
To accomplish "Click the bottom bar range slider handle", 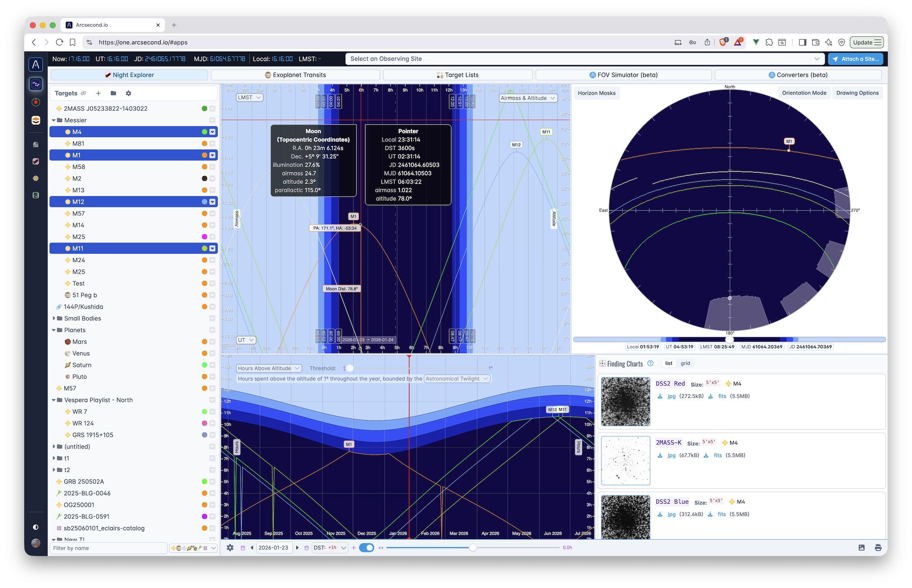I will click(x=473, y=548).
